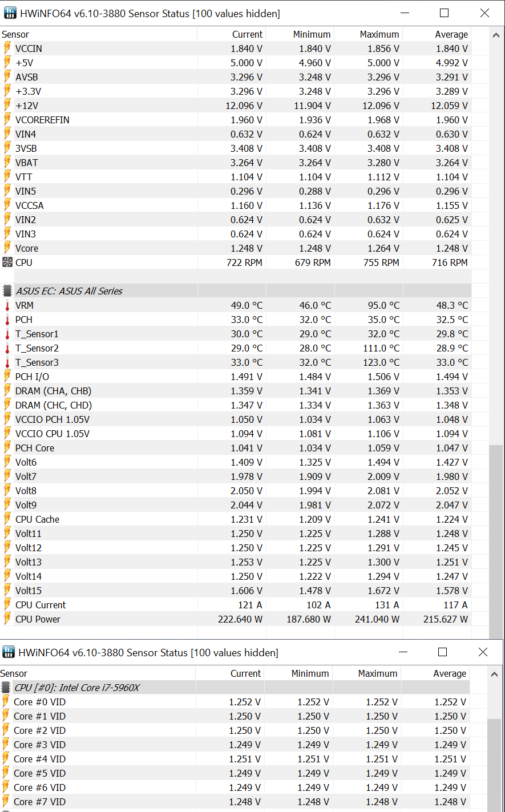505x812 pixels.
Task: Click the vertical scrollbar thumb in upper window
Action: 496,542
